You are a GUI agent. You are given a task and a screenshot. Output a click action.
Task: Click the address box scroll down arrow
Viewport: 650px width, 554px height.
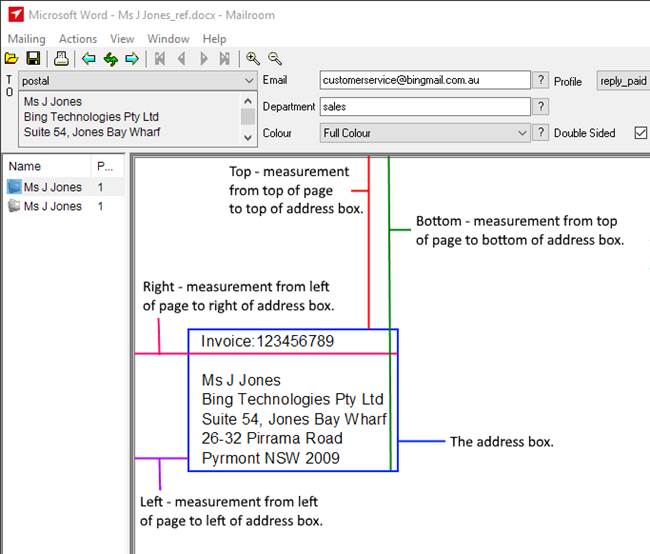(248, 137)
